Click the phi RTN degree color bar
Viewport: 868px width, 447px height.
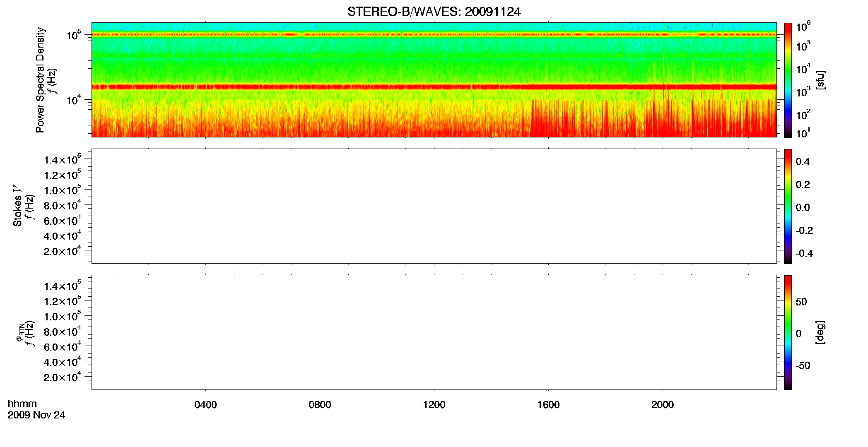[788, 332]
